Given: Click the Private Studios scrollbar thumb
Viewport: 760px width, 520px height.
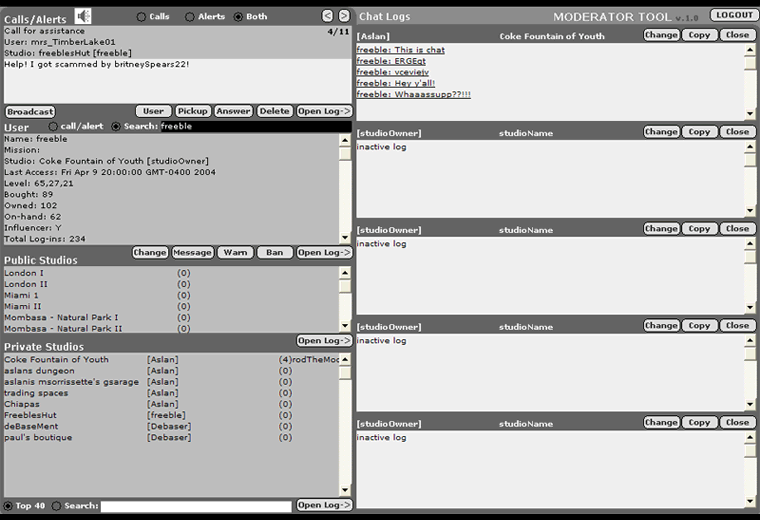Looking at the screenshot, I should 345,373.
